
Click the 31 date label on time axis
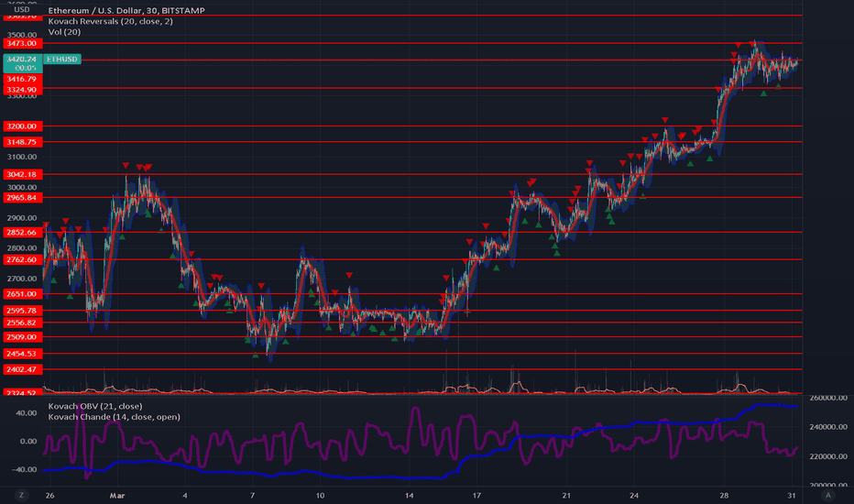(x=792, y=495)
